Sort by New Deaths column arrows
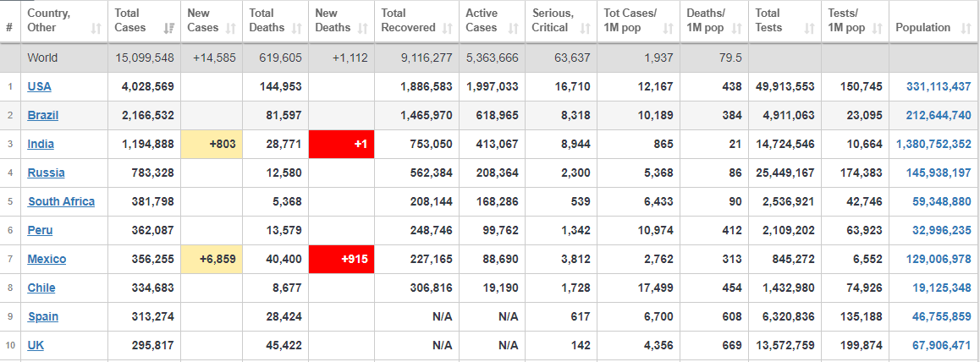 (x=362, y=28)
